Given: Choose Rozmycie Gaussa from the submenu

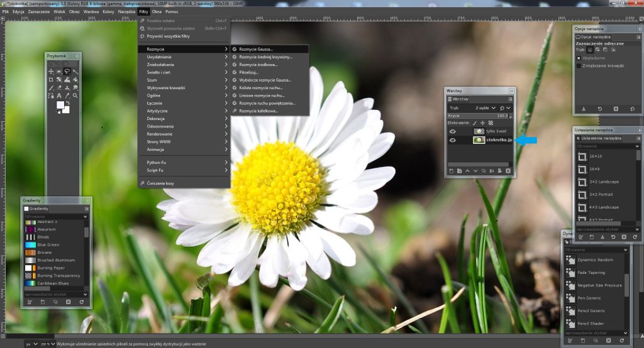Looking at the screenshot, I should click(x=269, y=49).
